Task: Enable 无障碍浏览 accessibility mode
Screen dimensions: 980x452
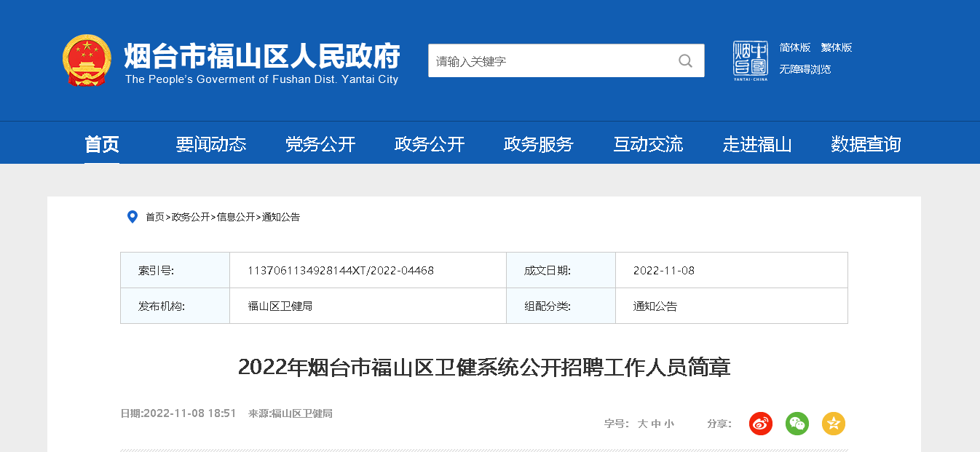Action: click(x=805, y=69)
